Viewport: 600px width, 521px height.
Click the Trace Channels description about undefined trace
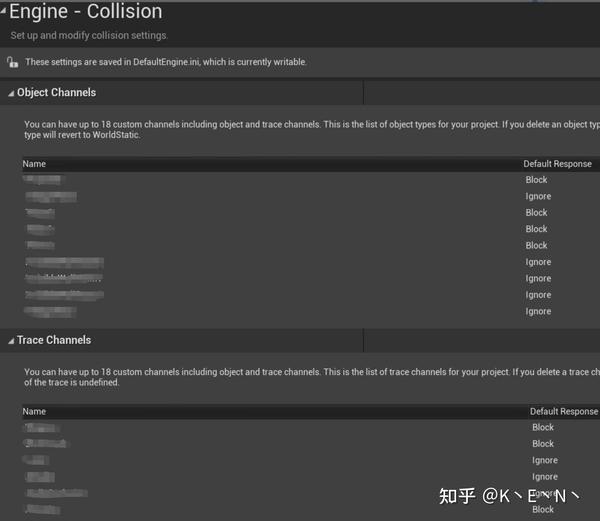tap(311, 377)
